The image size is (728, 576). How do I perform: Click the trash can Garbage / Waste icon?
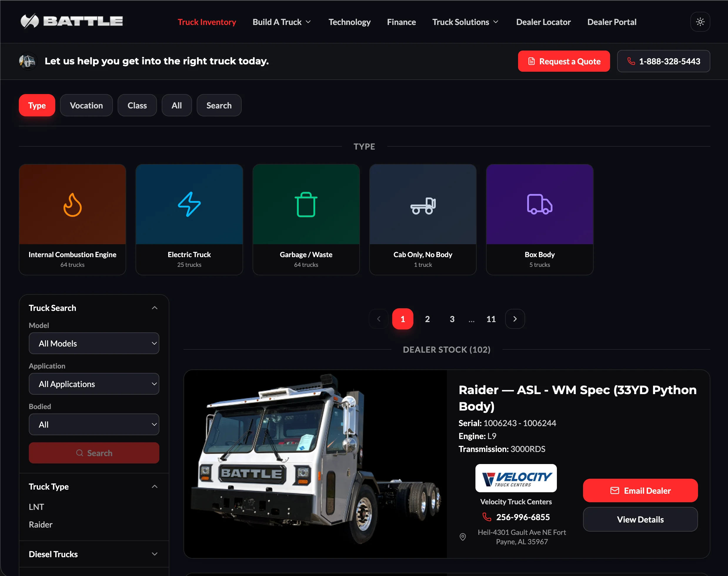click(x=306, y=205)
